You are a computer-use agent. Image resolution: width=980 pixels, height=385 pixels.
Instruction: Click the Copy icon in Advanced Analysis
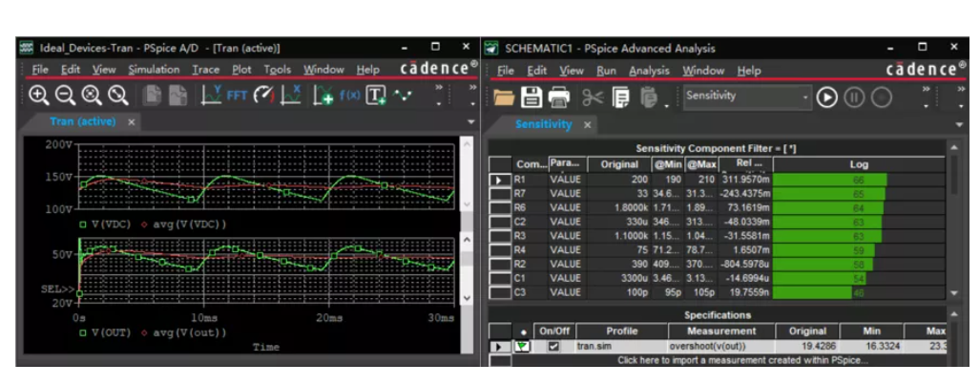tap(620, 97)
